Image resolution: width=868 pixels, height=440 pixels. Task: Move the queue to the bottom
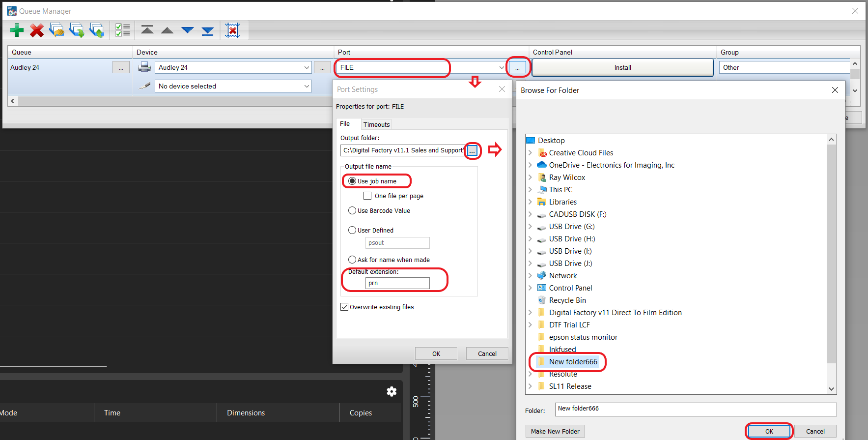click(208, 31)
